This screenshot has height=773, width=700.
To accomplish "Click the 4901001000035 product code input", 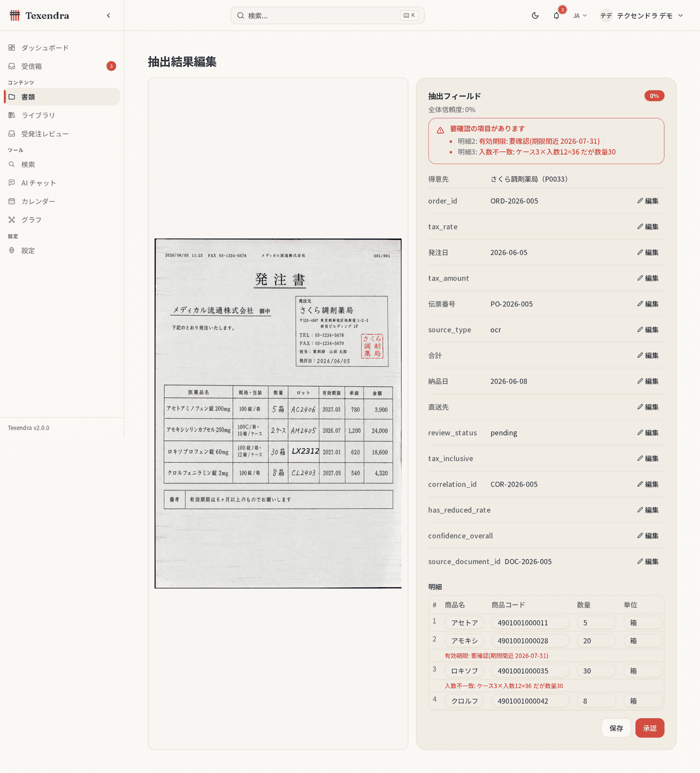I will point(530,671).
